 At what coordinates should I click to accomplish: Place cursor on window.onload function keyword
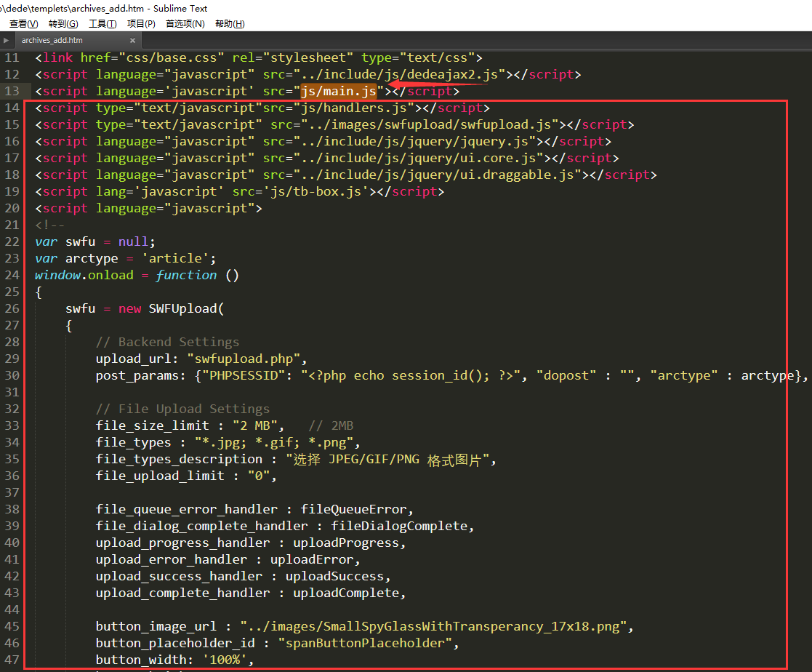186,275
